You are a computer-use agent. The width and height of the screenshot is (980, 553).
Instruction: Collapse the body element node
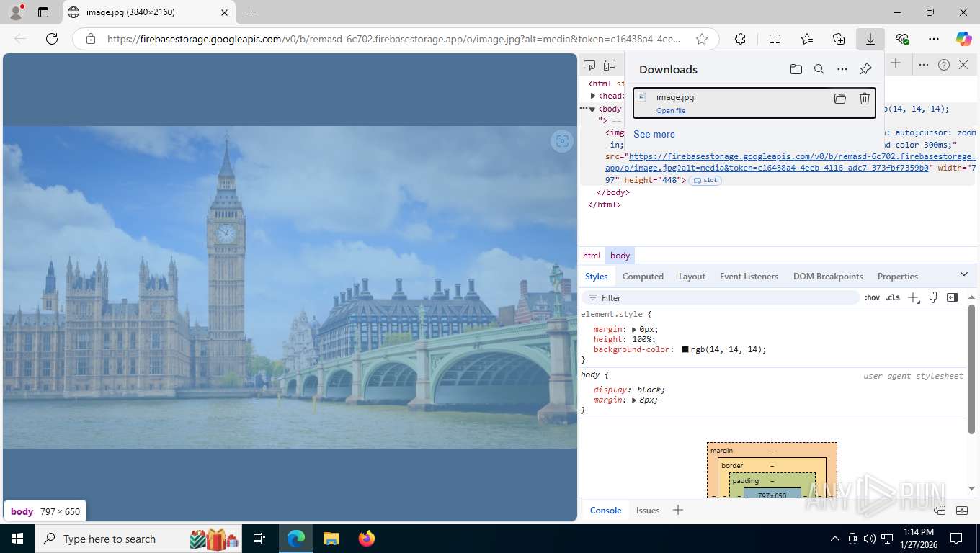[x=592, y=109]
